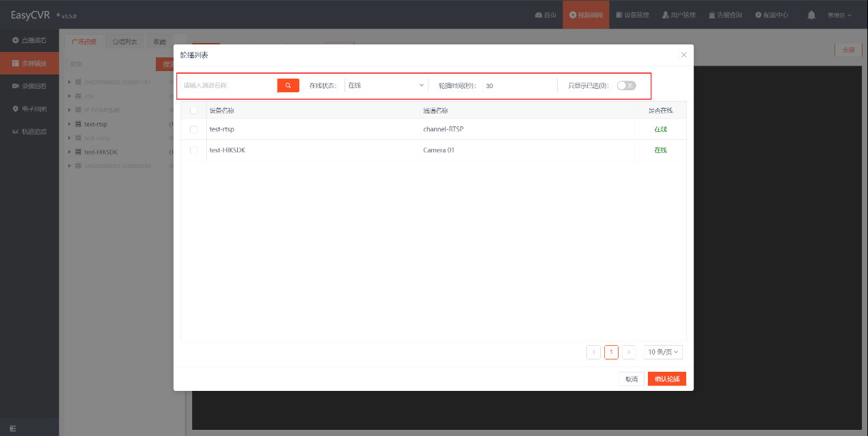Open 配置中心 gear settings
The width and height of the screenshot is (868, 436).
(x=772, y=14)
